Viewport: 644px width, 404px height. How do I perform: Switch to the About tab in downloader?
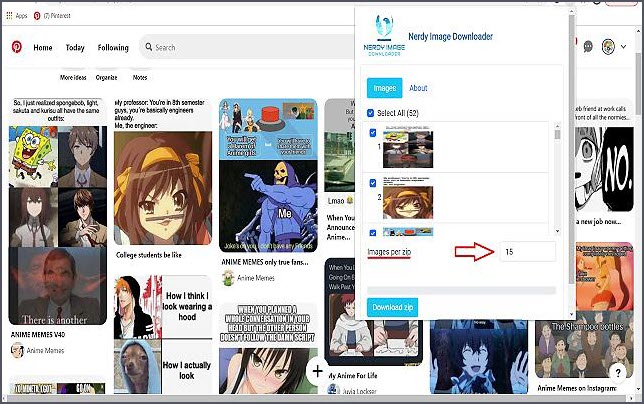pyautogui.click(x=418, y=88)
